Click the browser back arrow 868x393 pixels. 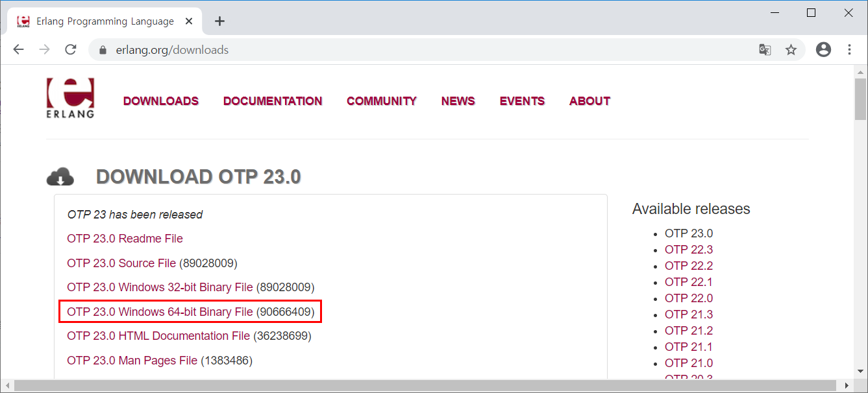pyautogui.click(x=18, y=49)
